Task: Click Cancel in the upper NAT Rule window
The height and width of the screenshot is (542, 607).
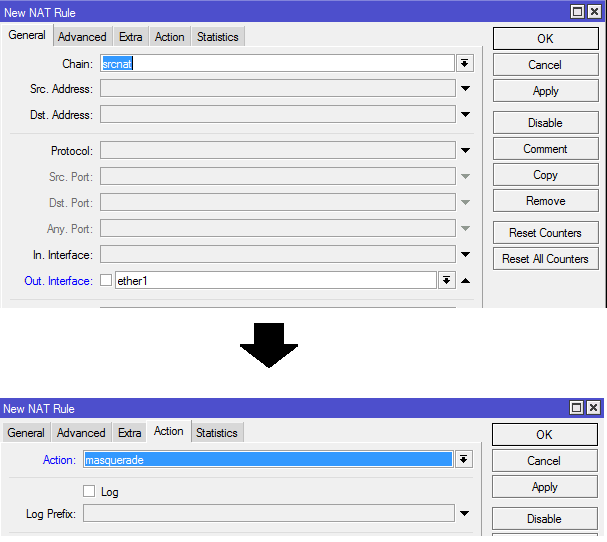Action: point(545,65)
